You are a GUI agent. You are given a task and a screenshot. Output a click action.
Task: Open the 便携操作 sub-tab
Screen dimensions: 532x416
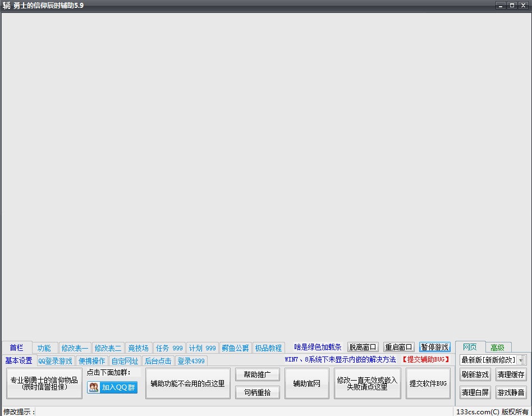click(92, 360)
